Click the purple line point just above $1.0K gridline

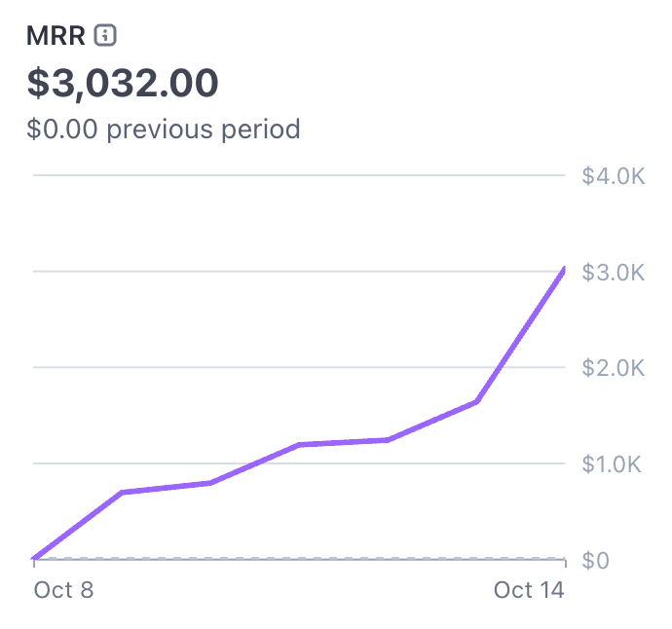click(299, 445)
